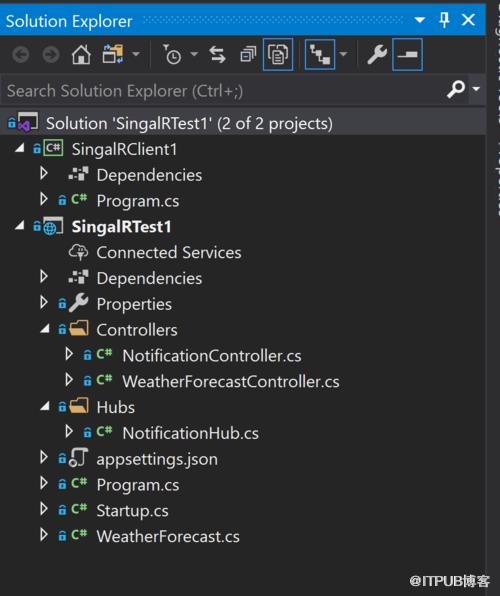The image size is (500, 596).
Task: Select Dependencies under SingalRTest1
Action: pos(149,278)
